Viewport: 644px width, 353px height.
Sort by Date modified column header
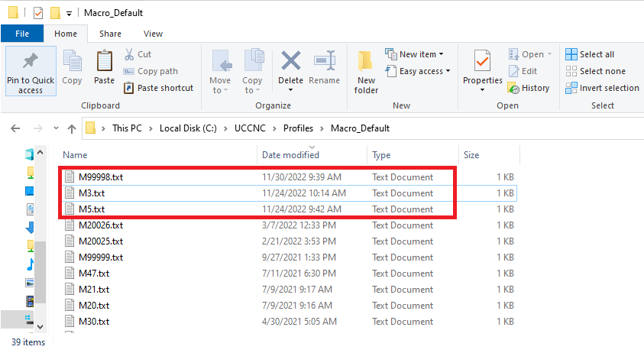[x=290, y=155]
